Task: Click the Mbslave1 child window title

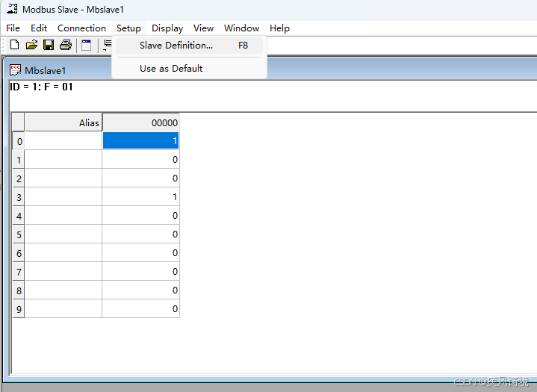Action: tap(46, 70)
